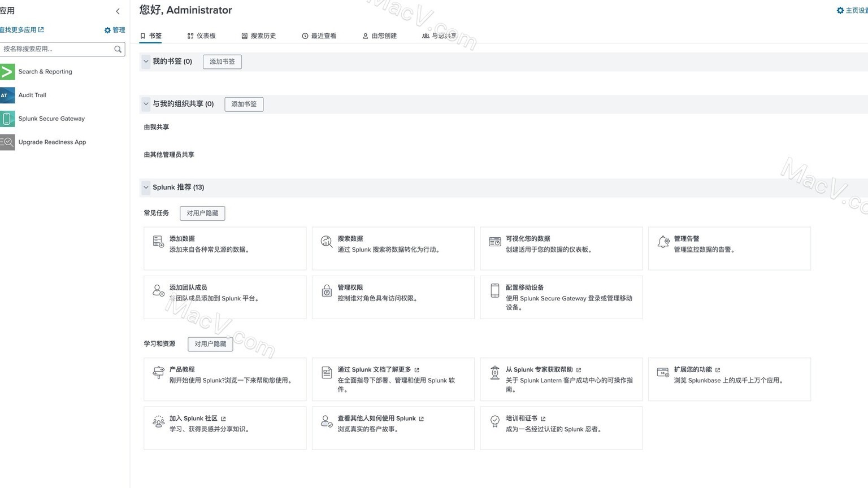The image size is (868, 488).
Task: Collapse the 与我的组织共享 section
Action: (146, 104)
